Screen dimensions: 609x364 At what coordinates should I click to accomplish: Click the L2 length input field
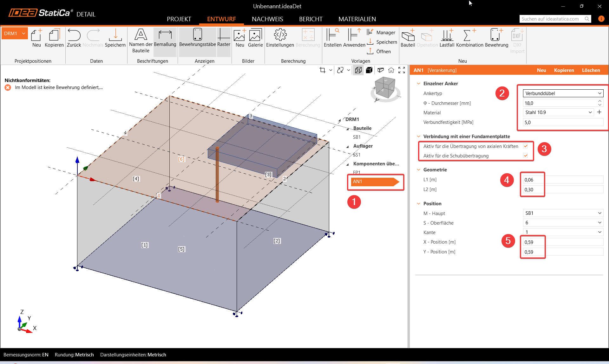click(563, 189)
